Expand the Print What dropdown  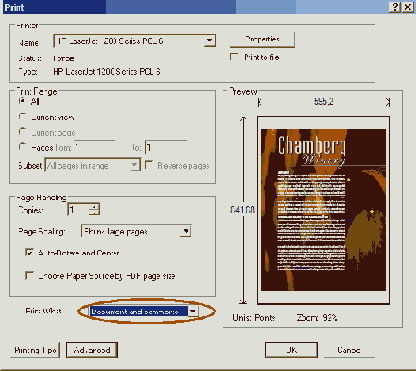pyautogui.click(x=193, y=311)
